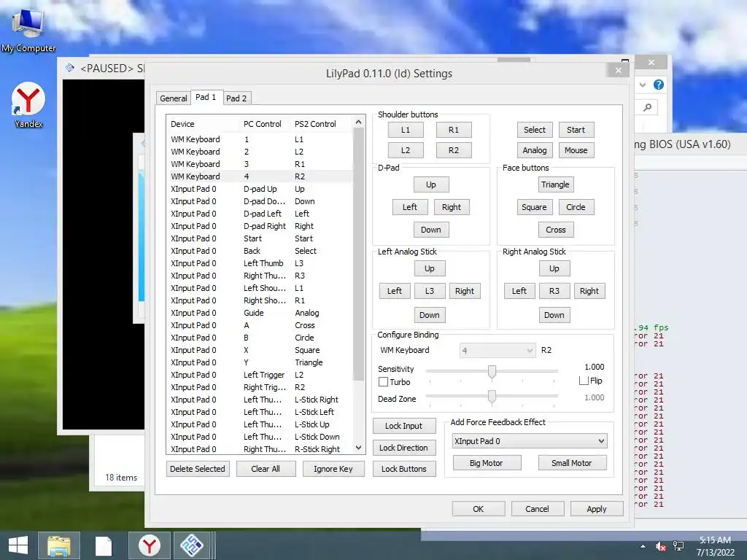Image resolution: width=747 pixels, height=560 pixels.
Task: Select the XInput row for Guide Analog
Action: pos(260,313)
